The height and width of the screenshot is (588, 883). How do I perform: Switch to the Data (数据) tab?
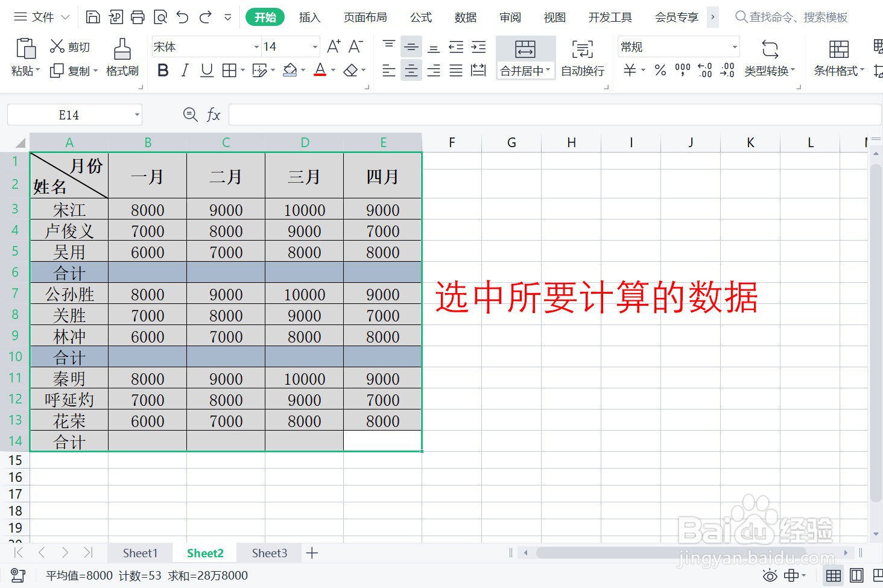[x=466, y=17]
